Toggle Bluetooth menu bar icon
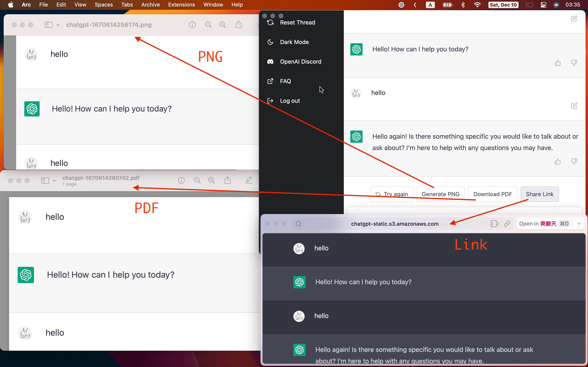Viewport: 588px width, 367px height. (x=463, y=5)
